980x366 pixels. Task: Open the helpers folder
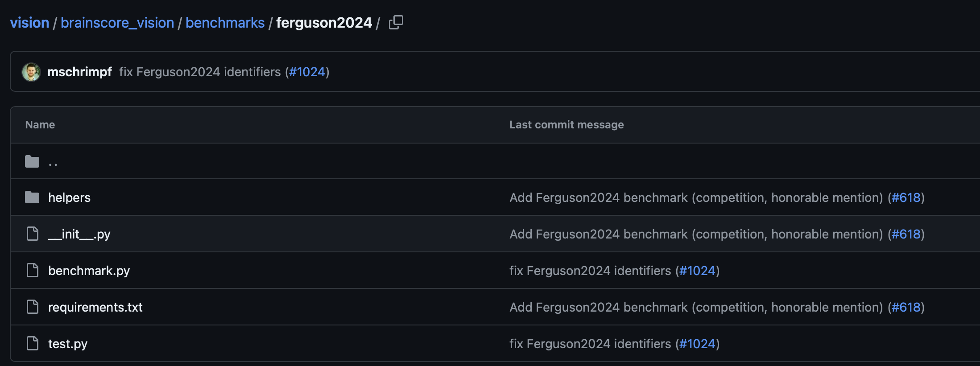tap(69, 197)
